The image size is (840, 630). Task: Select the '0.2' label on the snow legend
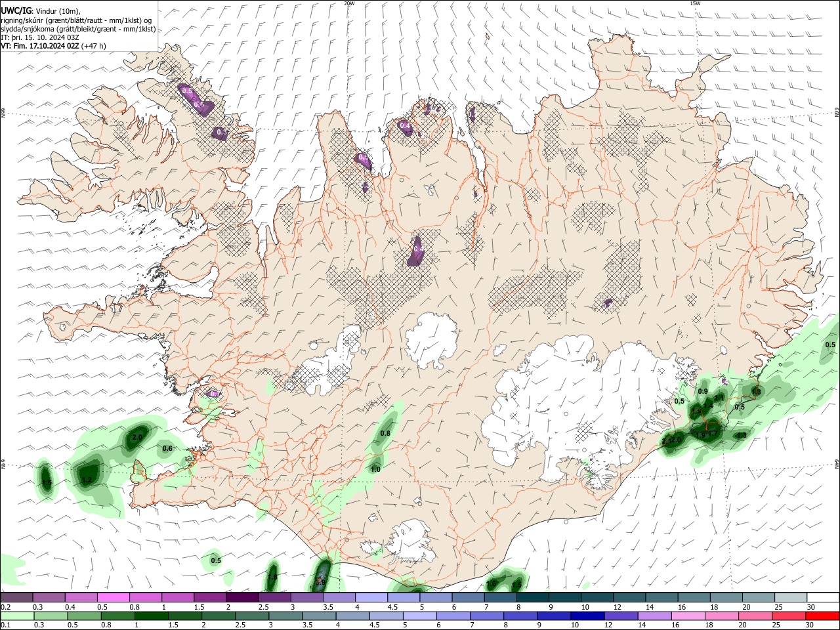click(5, 607)
